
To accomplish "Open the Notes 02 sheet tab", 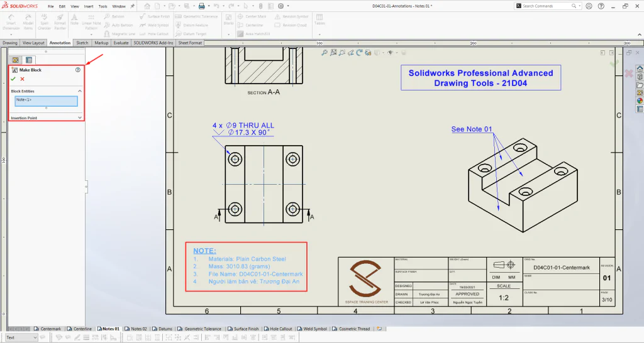I will point(136,329).
